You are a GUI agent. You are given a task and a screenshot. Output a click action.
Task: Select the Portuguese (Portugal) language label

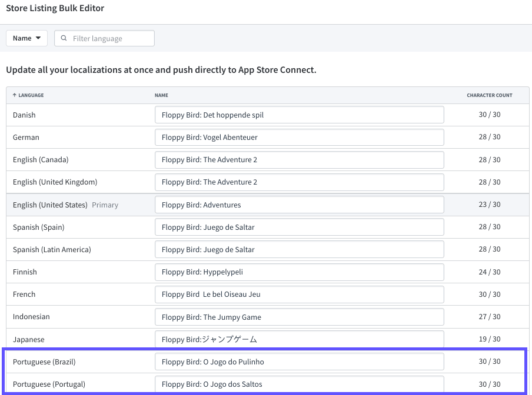click(x=49, y=384)
